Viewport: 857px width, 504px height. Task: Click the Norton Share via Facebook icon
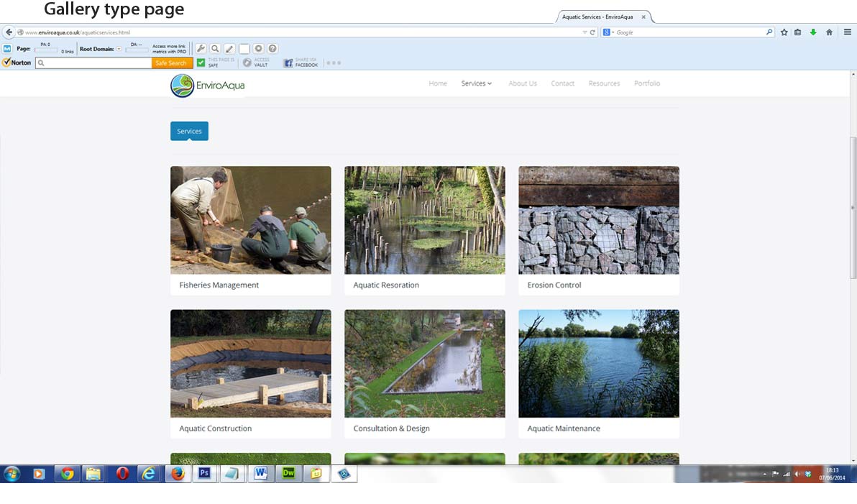click(x=288, y=63)
